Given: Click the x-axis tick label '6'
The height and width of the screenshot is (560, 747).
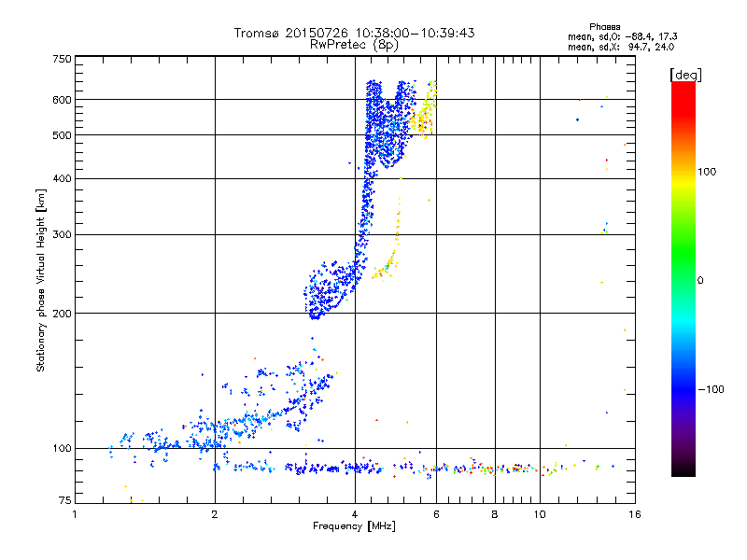Looking at the screenshot, I should pos(436,514).
